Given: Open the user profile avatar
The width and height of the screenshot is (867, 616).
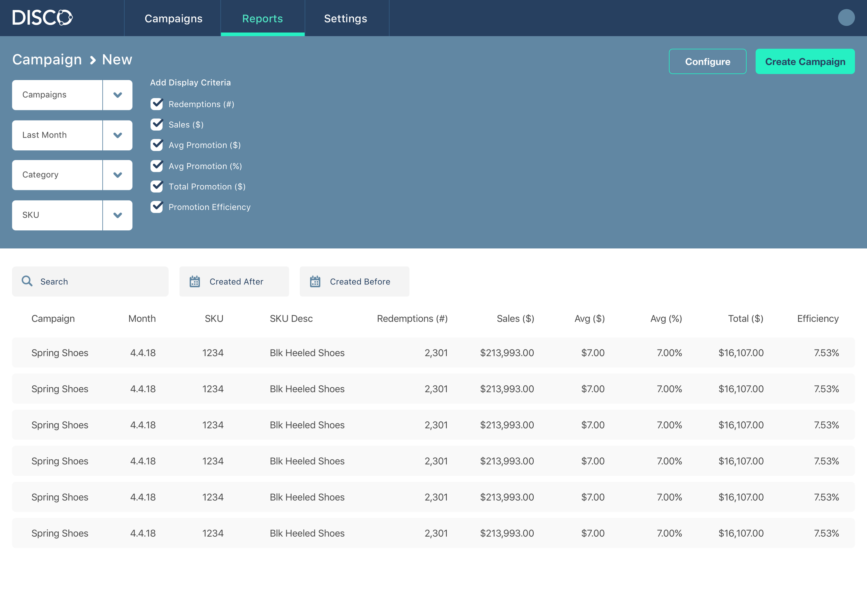Looking at the screenshot, I should tap(846, 18).
